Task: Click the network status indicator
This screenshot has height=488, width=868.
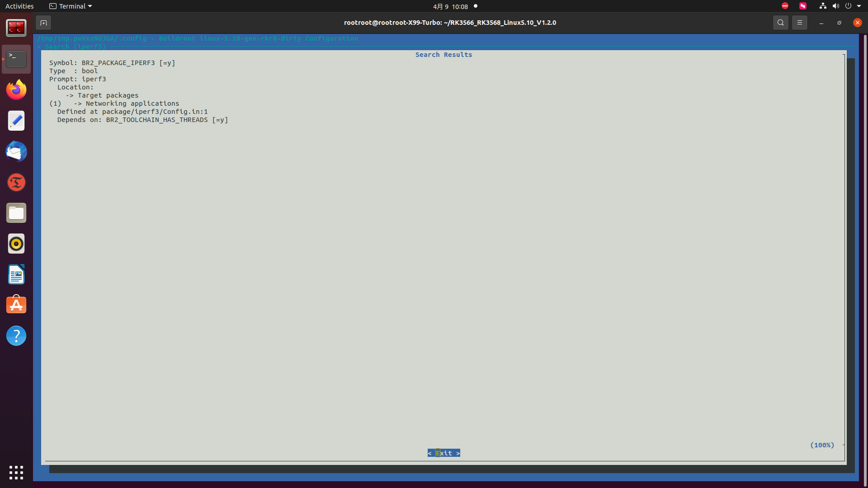Action: pyautogui.click(x=823, y=6)
